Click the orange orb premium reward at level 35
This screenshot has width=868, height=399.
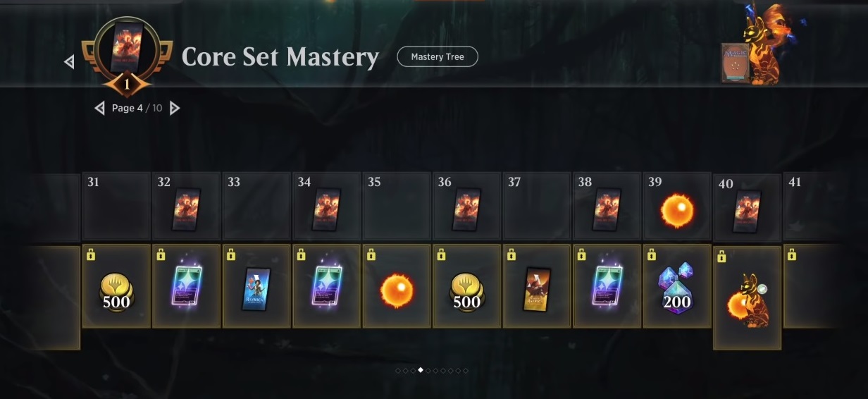pos(397,290)
